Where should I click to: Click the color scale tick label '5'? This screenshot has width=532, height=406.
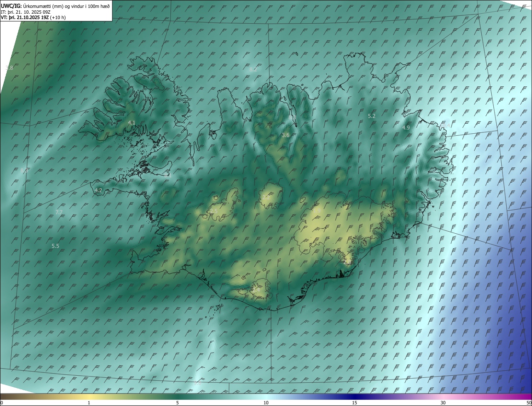[177, 403]
